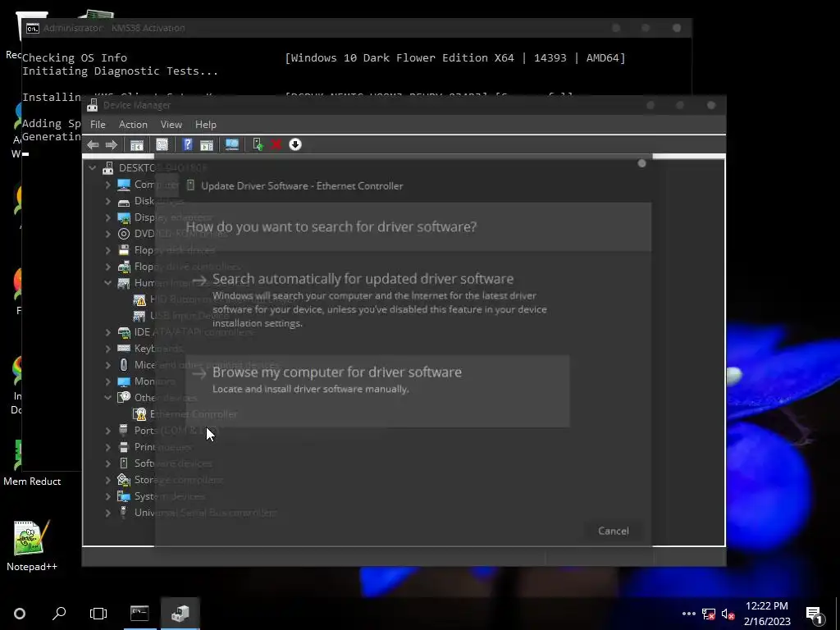Screen dimensions: 840x630
Task: Select the Mice category mouse icon
Action: tap(124, 365)
